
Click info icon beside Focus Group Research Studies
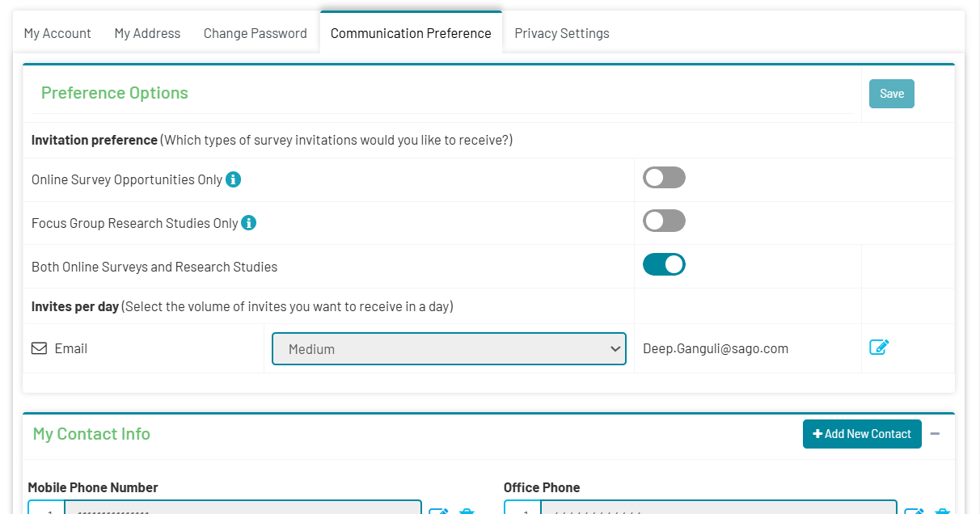point(249,223)
